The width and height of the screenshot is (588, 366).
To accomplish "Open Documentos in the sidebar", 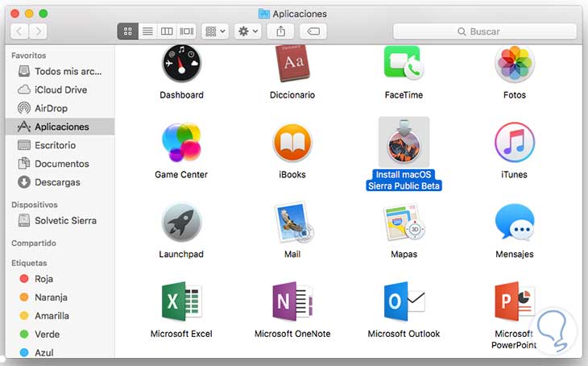I will tap(60, 164).
